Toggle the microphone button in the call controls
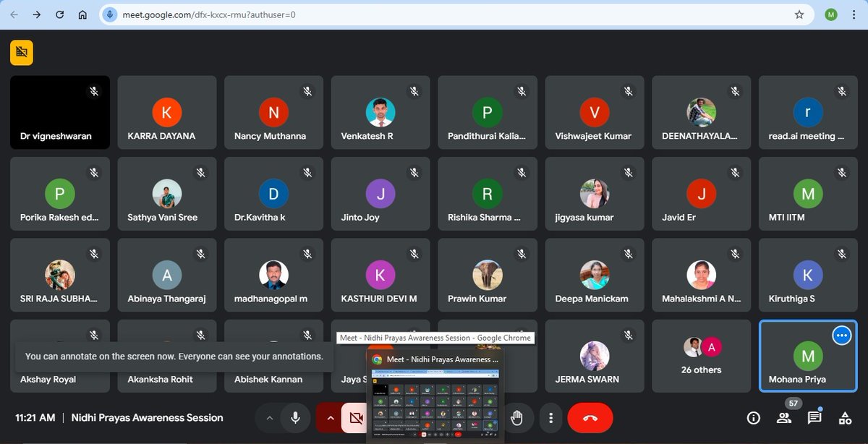 (x=295, y=418)
